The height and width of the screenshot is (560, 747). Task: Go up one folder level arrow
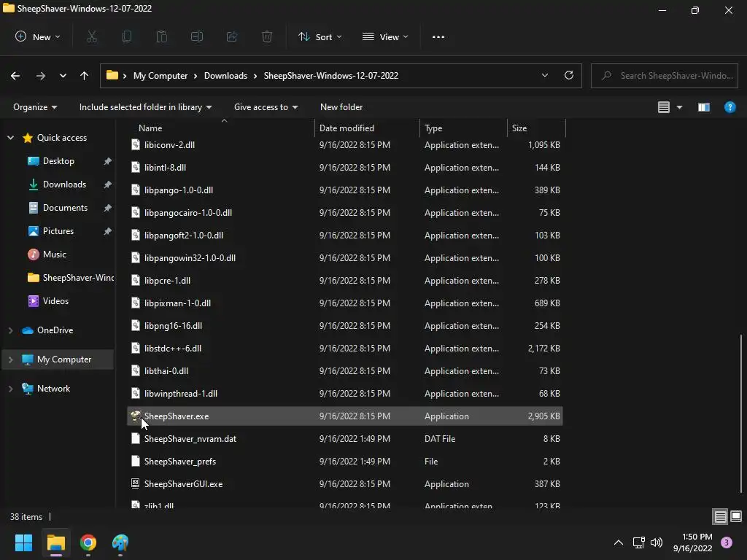pyautogui.click(x=85, y=76)
